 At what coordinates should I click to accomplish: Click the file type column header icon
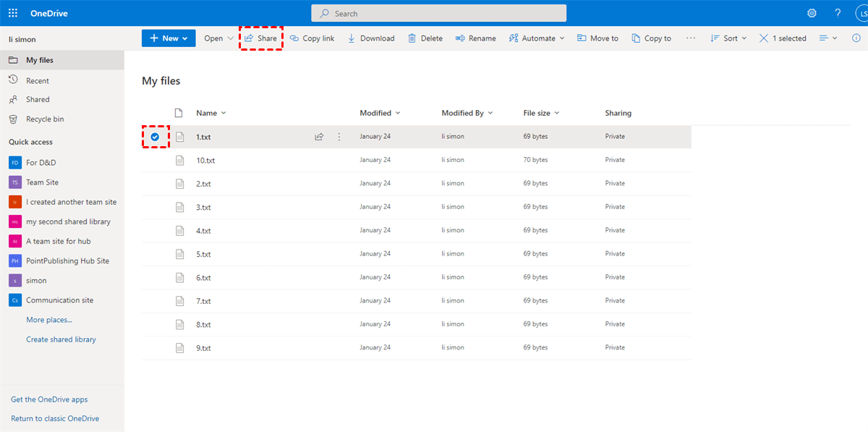[179, 113]
